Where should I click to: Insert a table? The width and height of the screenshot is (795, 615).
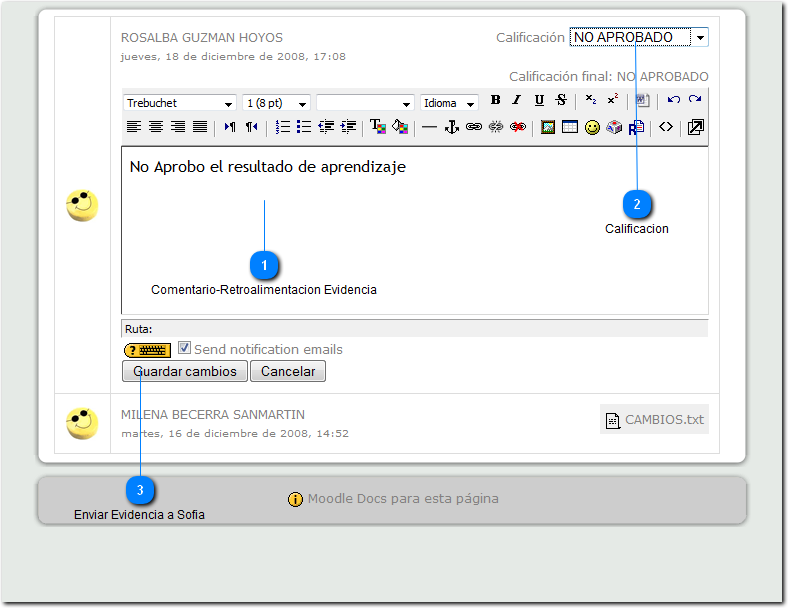click(x=569, y=127)
